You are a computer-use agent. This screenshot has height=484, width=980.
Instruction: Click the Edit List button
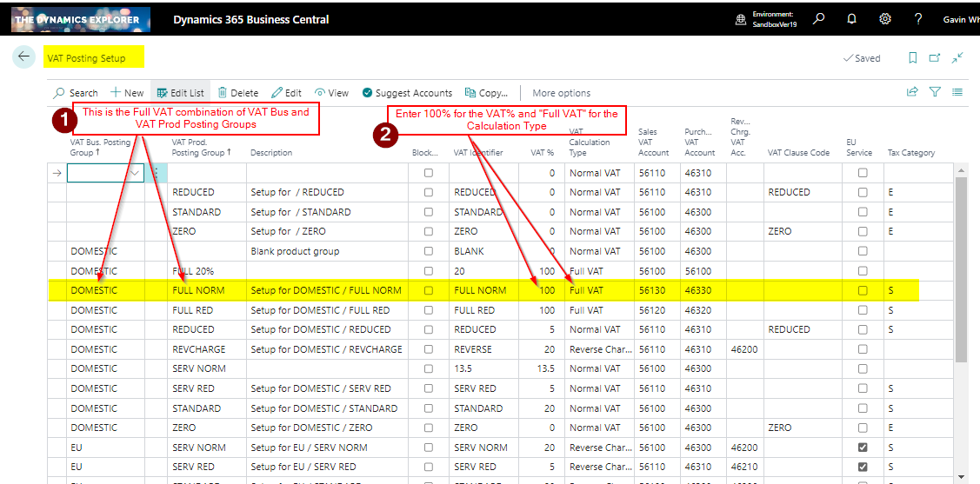180,93
